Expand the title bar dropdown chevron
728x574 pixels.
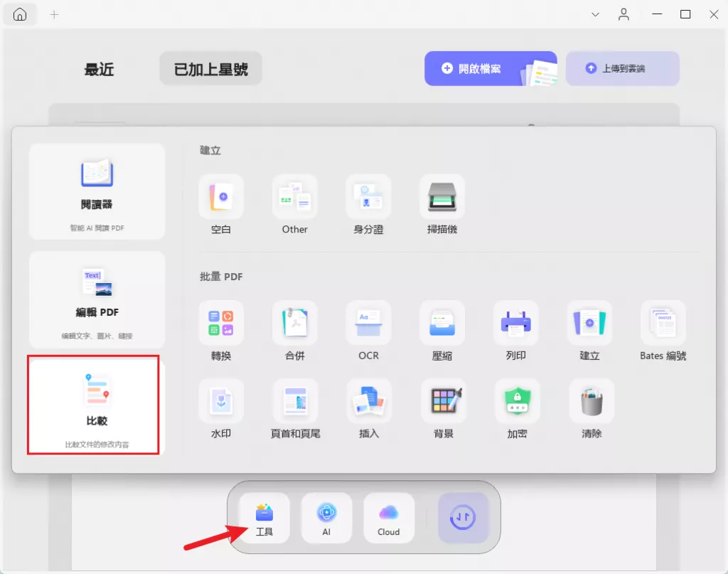click(x=595, y=15)
